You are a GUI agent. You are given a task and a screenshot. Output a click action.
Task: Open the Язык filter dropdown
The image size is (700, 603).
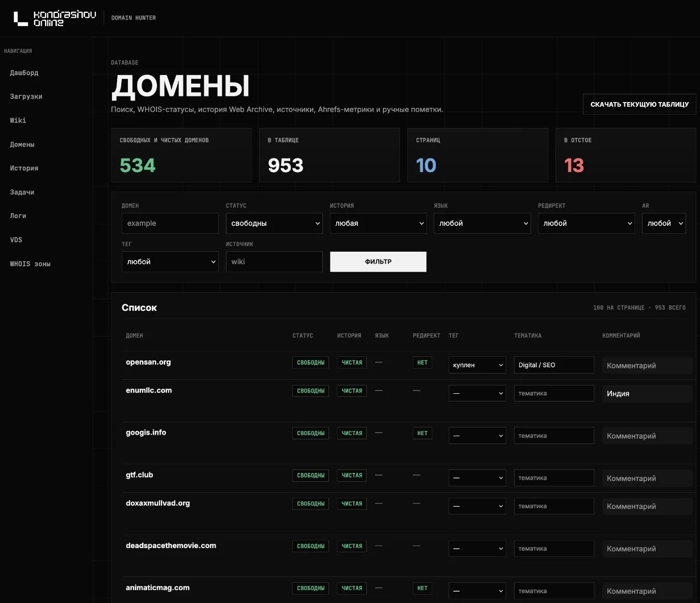[x=482, y=223]
